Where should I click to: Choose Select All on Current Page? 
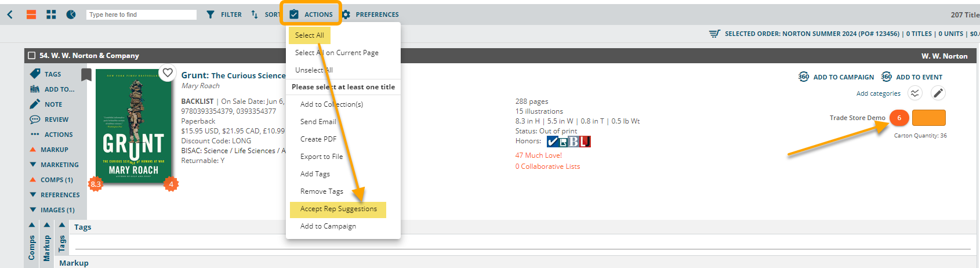336,53
